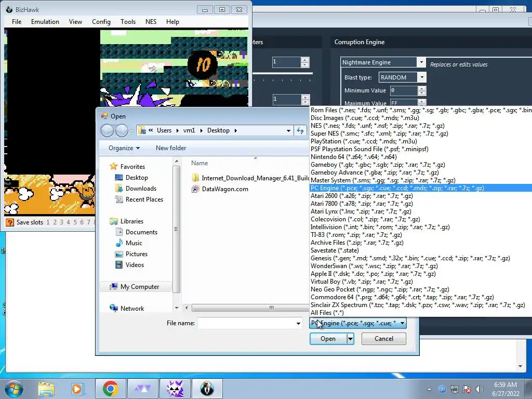Select the Atari 2600 filter entry
The height and width of the screenshot is (399, 532).
click(421, 196)
